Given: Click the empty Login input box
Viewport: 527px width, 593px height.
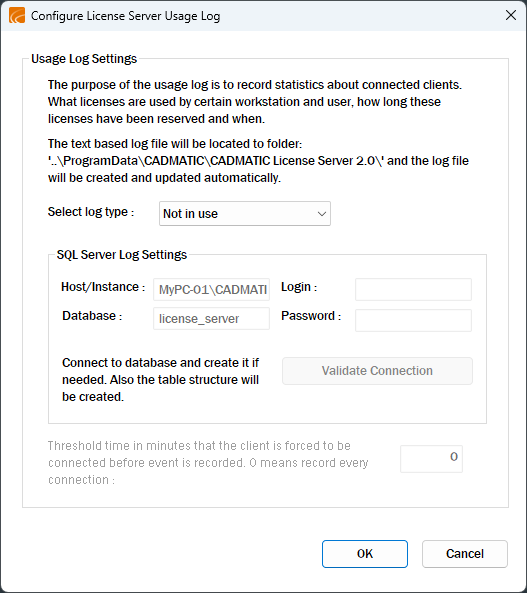Looking at the screenshot, I should point(413,290).
